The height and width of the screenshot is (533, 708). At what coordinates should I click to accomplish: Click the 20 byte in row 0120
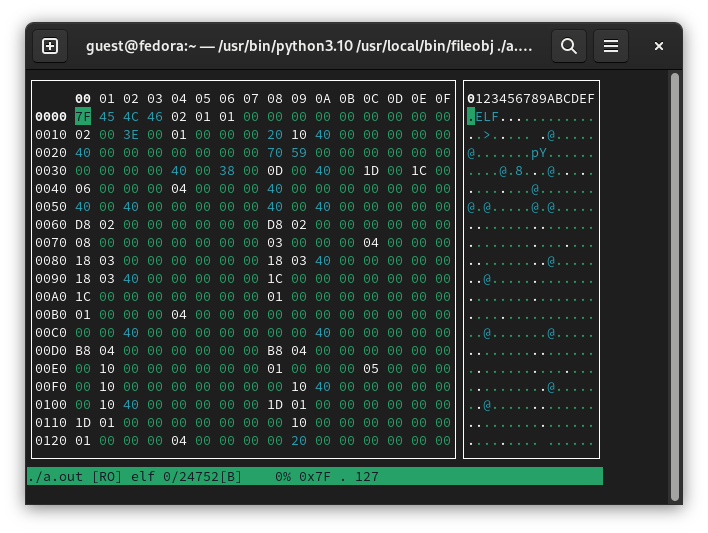[298, 440]
